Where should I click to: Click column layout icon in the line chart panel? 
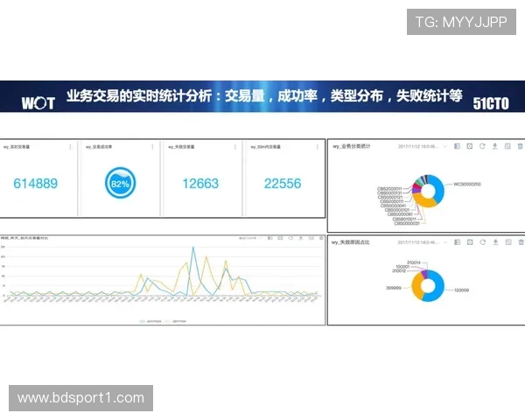click(269, 238)
